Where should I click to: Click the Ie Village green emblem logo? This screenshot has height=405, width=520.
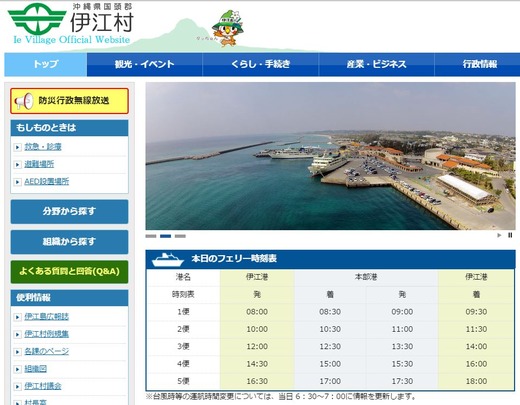37,17
